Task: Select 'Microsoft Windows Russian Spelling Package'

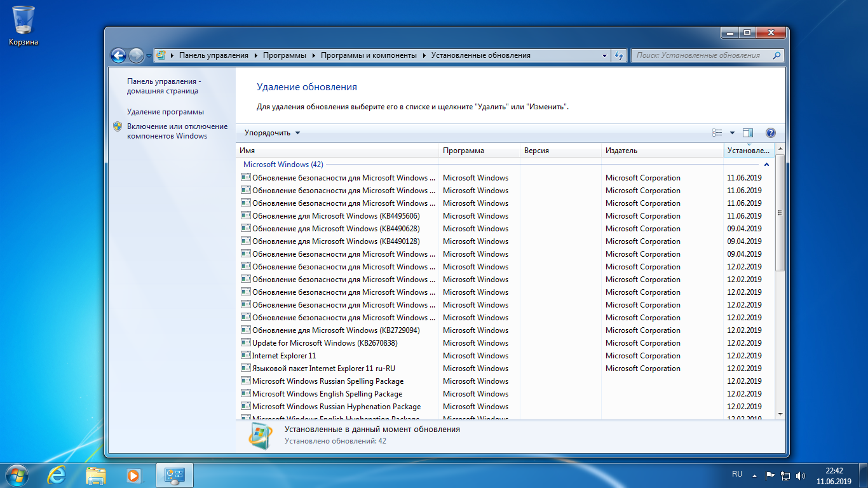Action: pos(505,381)
